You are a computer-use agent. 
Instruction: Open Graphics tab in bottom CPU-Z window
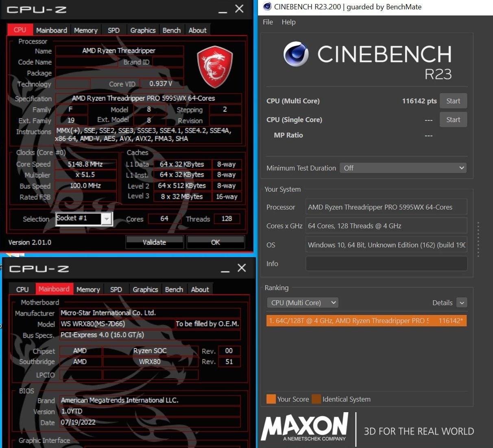(x=146, y=289)
